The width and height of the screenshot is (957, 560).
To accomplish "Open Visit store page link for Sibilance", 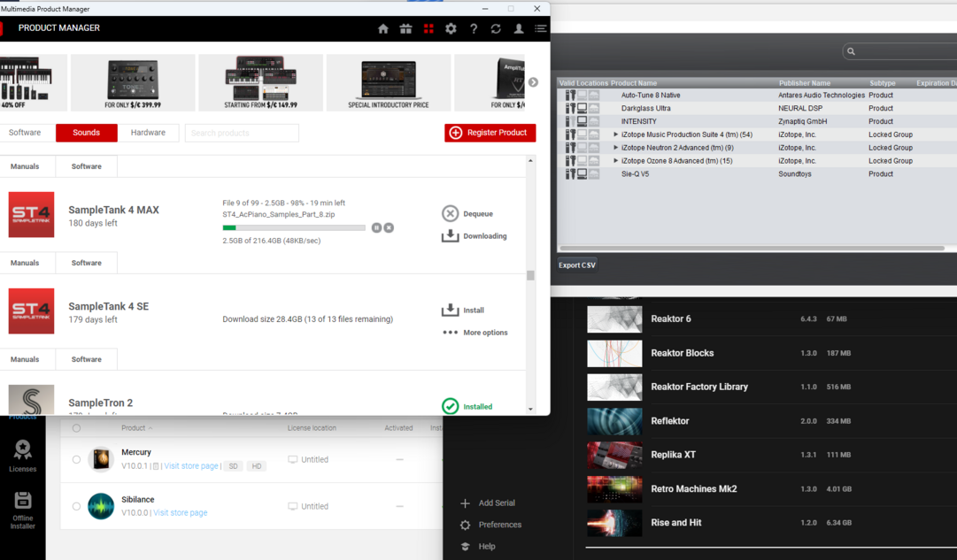I will pos(180,512).
